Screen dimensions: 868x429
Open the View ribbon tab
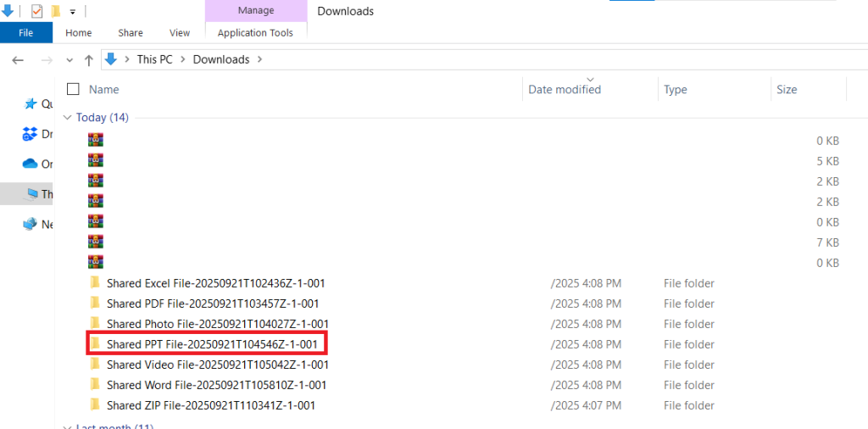pyautogui.click(x=180, y=33)
